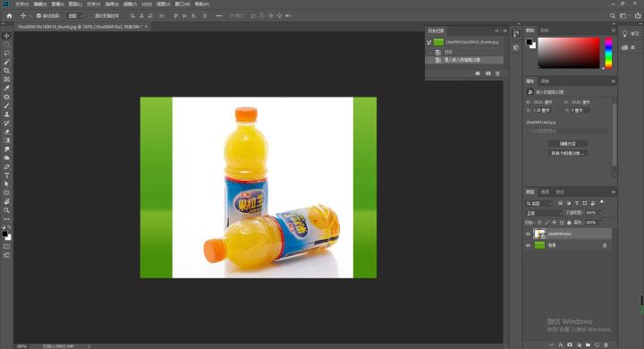
Task: Open the Color panel flyout menu
Action: [614, 30]
